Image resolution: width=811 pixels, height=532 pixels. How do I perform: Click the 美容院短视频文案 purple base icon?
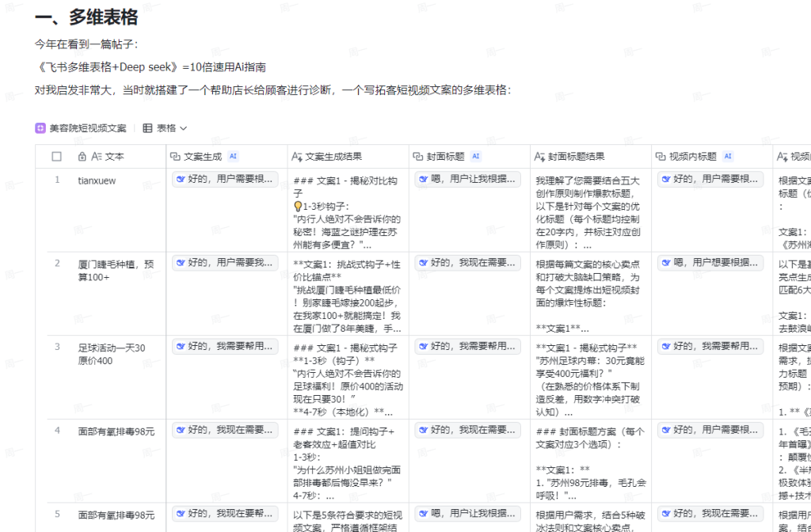pyautogui.click(x=40, y=128)
